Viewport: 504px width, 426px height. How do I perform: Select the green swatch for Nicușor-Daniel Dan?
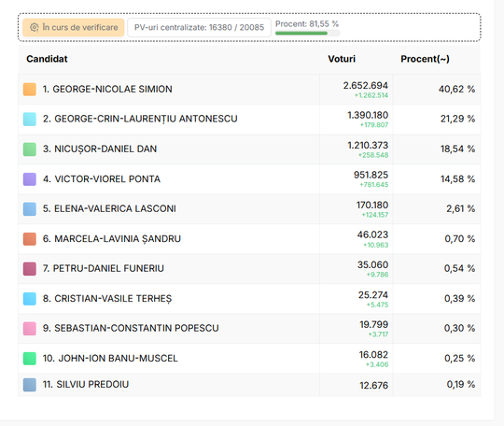coord(30,149)
